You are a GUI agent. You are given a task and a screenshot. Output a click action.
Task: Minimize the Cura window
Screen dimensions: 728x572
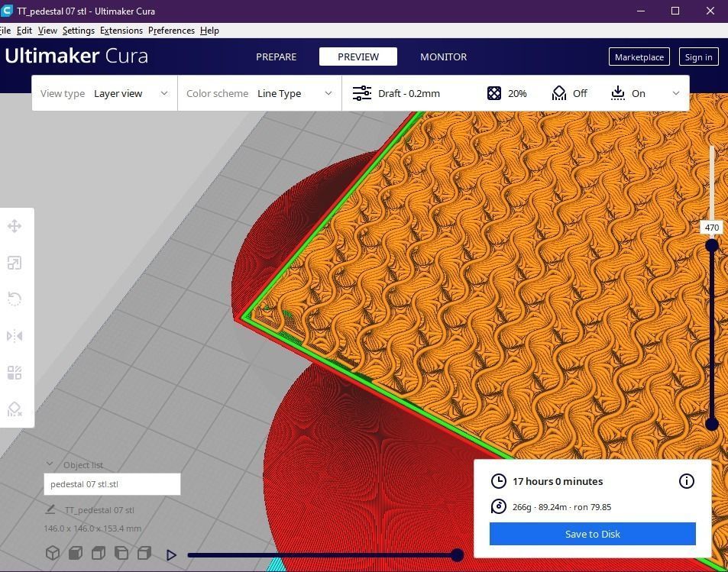(x=641, y=11)
